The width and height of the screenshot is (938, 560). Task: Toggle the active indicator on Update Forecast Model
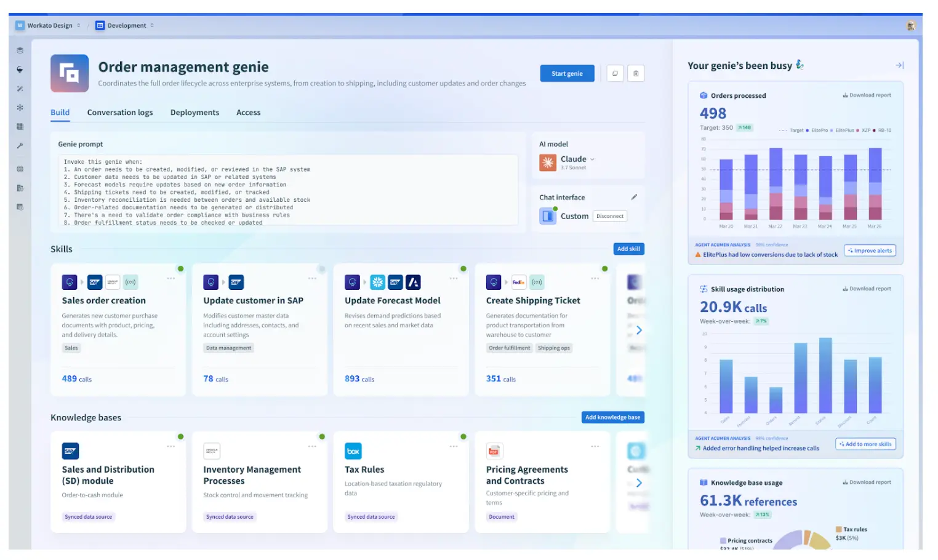[463, 268]
